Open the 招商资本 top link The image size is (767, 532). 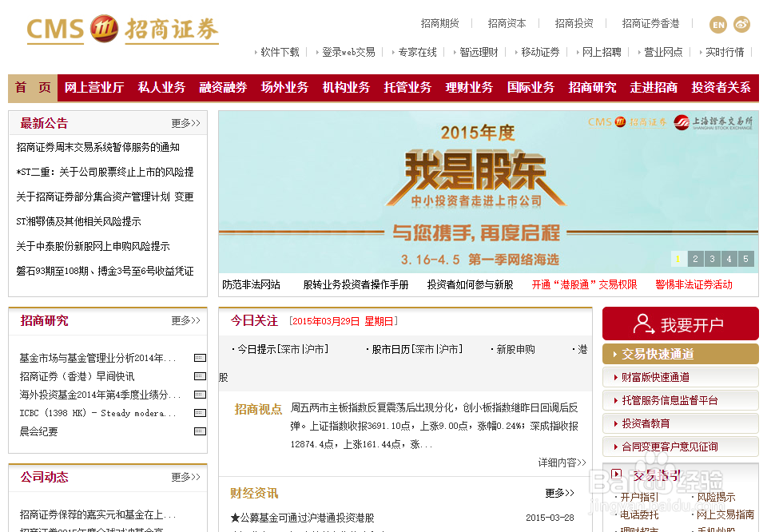[x=507, y=23]
